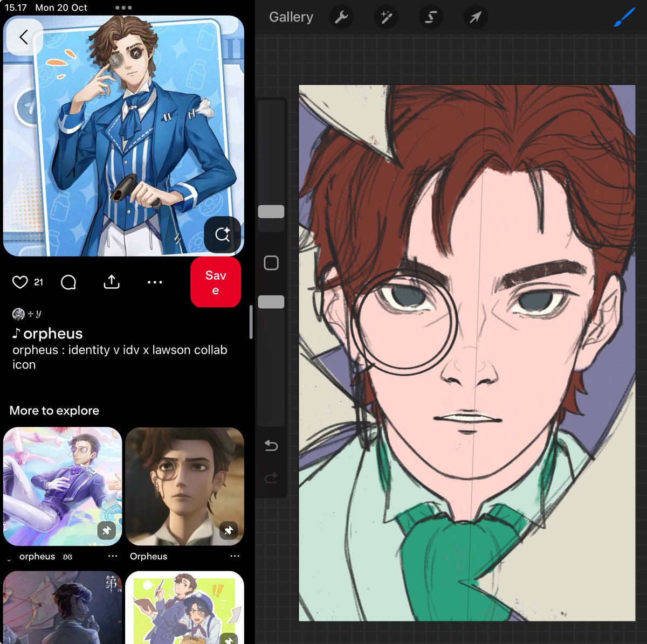Tap the pin description mentioning lawson collab
The image size is (647, 644).
pos(120,357)
